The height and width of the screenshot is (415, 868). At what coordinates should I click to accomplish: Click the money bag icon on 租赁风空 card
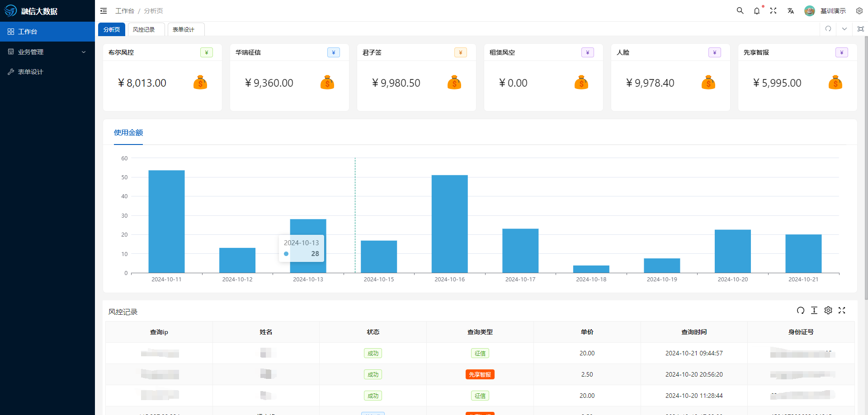(581, 83)
